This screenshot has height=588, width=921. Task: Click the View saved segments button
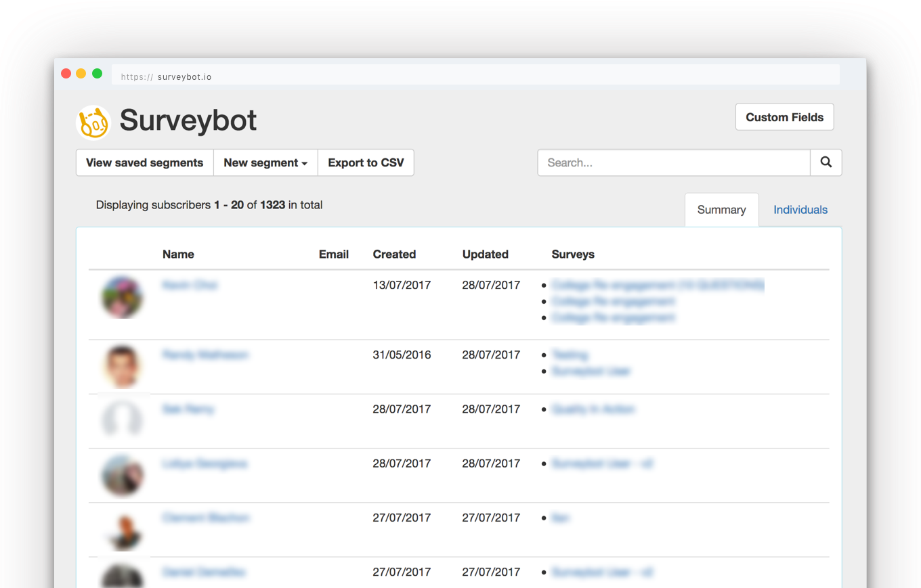(144, 162)
